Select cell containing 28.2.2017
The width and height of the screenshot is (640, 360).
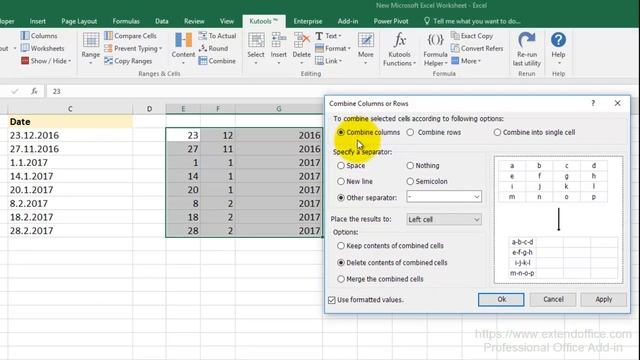click(70, 231)
